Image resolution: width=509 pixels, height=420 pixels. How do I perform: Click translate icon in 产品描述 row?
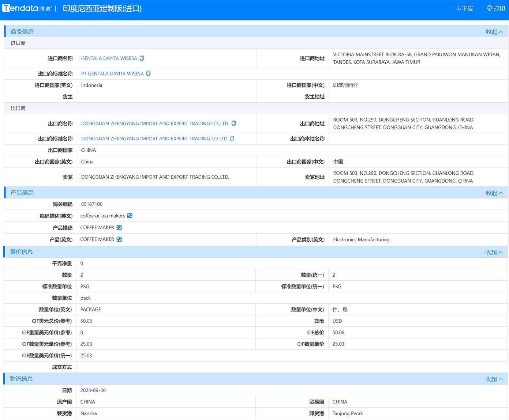(119, 228)
